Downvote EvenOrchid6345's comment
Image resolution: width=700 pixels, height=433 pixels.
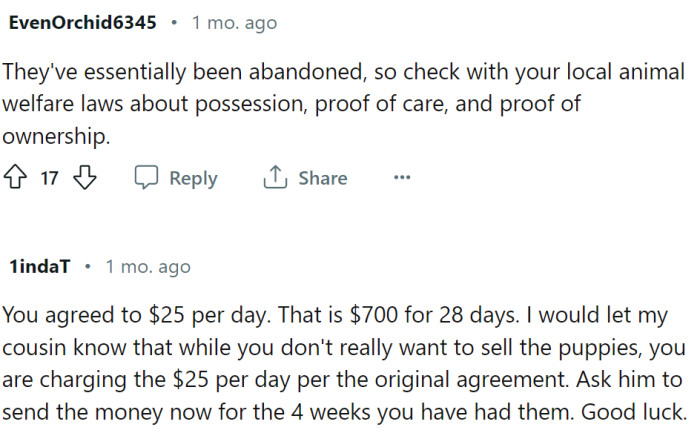point(85,178)
